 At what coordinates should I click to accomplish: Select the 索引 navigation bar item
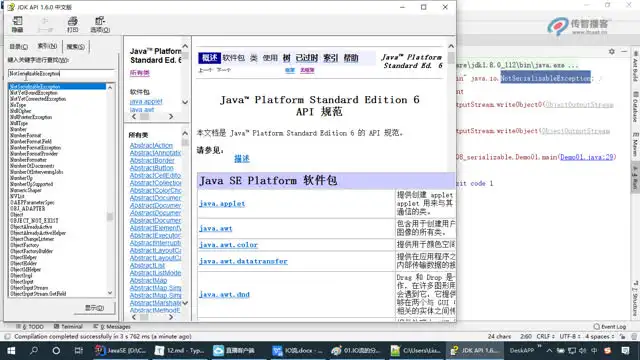331,58
